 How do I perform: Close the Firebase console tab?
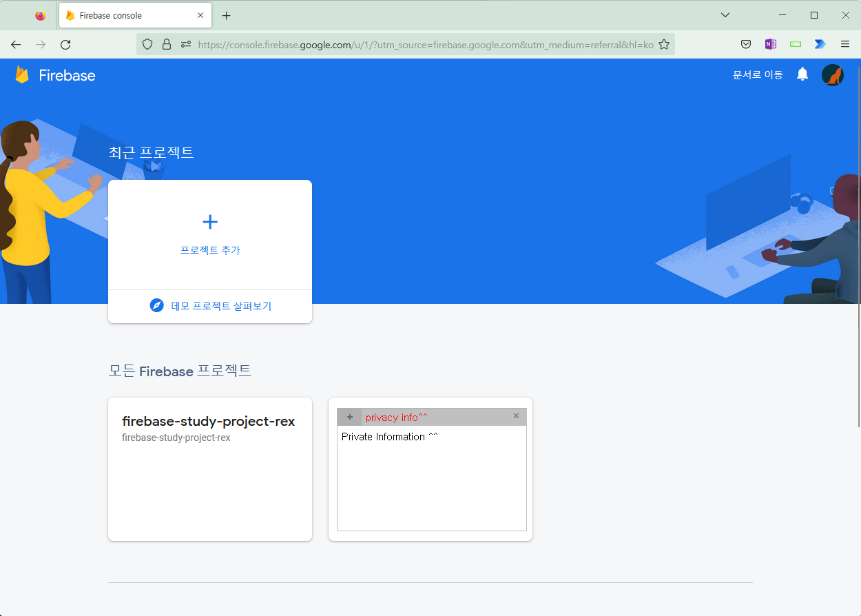click(x=200, y=15)
